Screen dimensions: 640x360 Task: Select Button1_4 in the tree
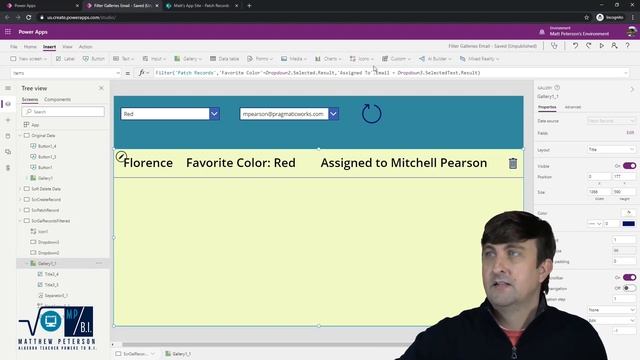tap(47, 146)
